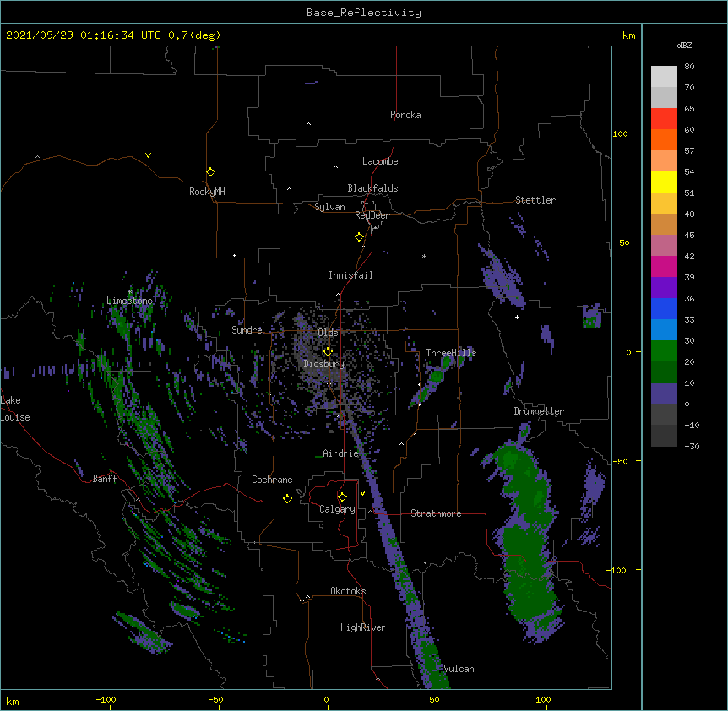Viewport: 728px width, 711px height.
Task: Select the bright green swatch below 30
Action: 664,351
